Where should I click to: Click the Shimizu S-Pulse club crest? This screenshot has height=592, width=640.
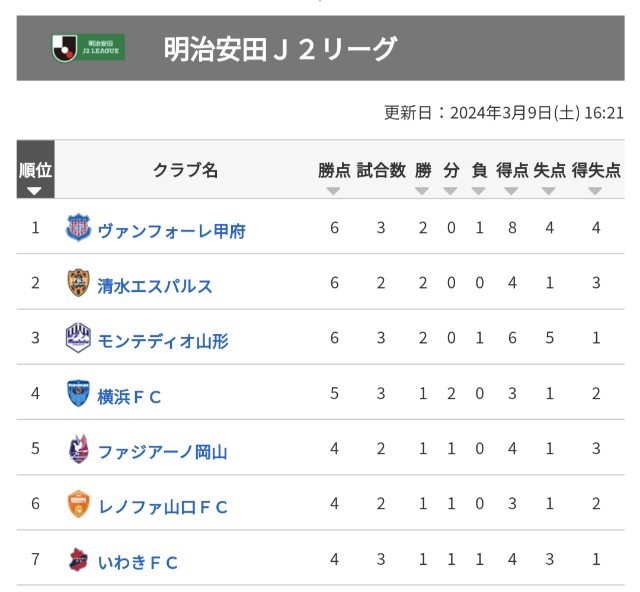(x=78, y=283)
